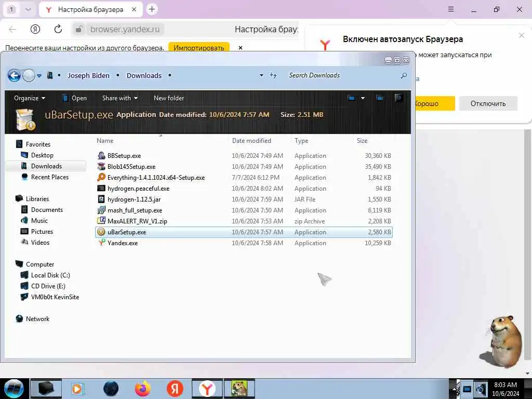This screenshot has height=399, width=532.
Task: Click Downloads in the address path
Action: click(x=144, y=75)
